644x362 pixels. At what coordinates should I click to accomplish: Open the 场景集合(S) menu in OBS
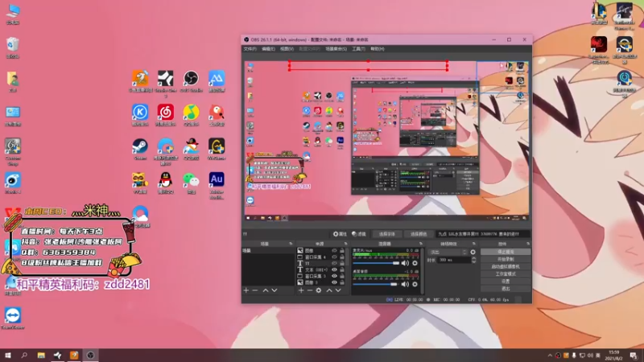[336, 49]
